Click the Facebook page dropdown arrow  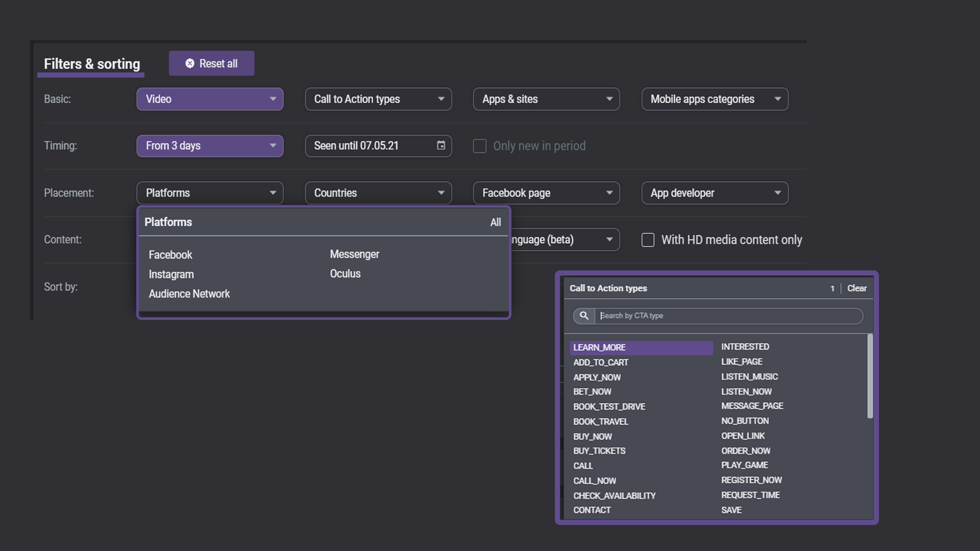point(609,193)
